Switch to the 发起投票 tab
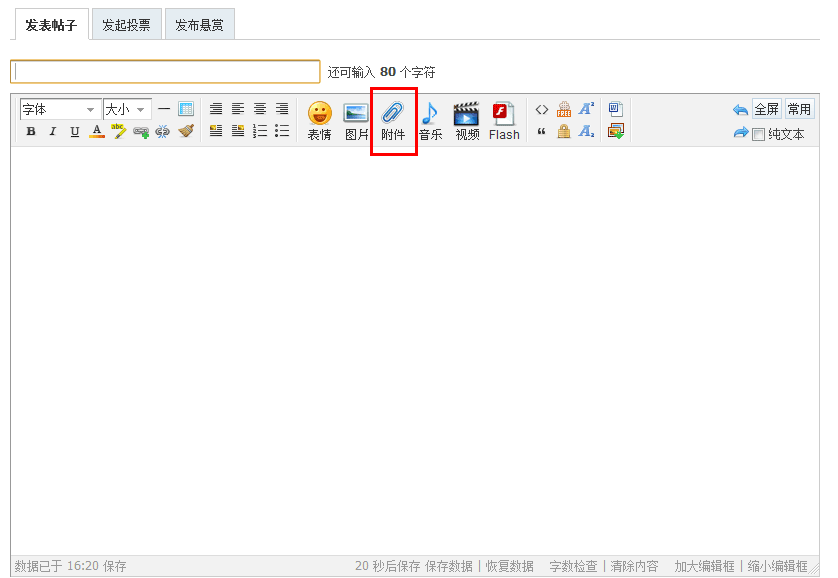 tap(126, 25)
